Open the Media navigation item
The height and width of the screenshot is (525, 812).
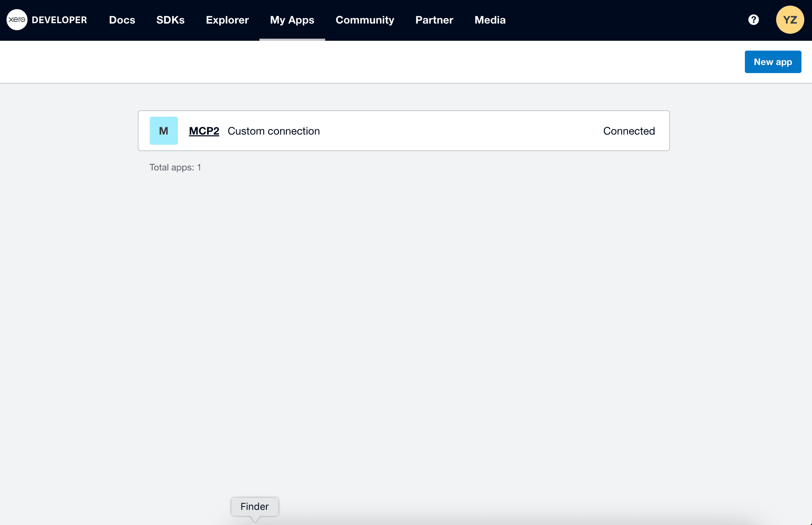[490, 20]
